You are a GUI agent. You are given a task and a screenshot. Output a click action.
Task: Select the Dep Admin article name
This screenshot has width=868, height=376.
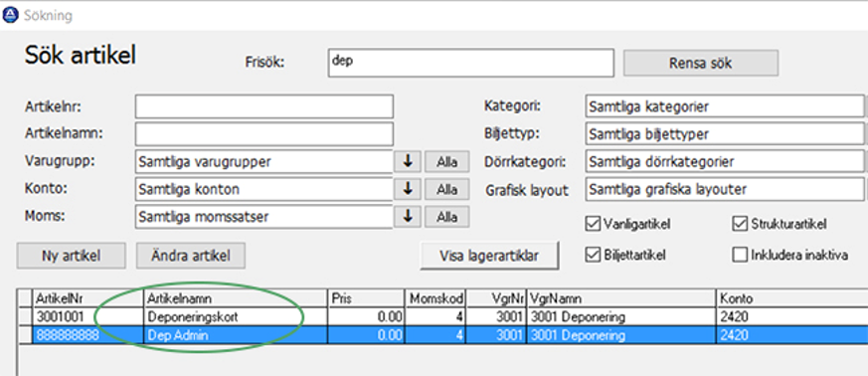click(x=236, y=335)
